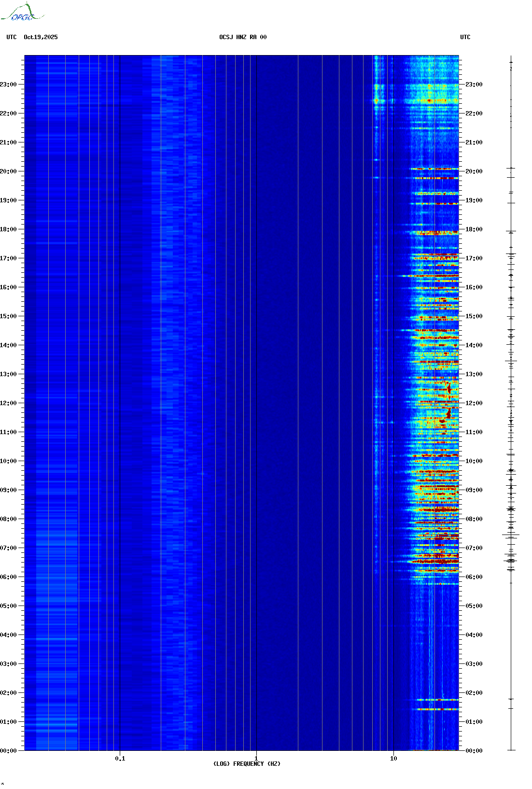Click the 10 Hz frequency tick label

coord(393,758)
